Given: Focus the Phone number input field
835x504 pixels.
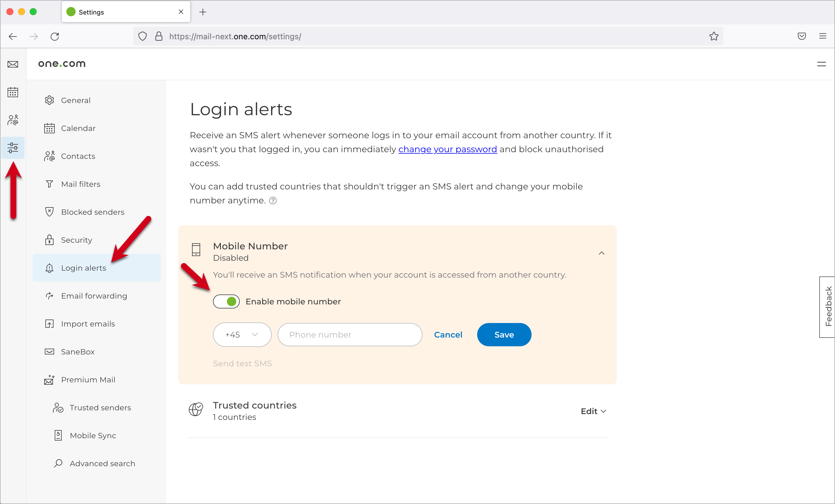Looking at the screenshot, I should (x=350, y=335).
